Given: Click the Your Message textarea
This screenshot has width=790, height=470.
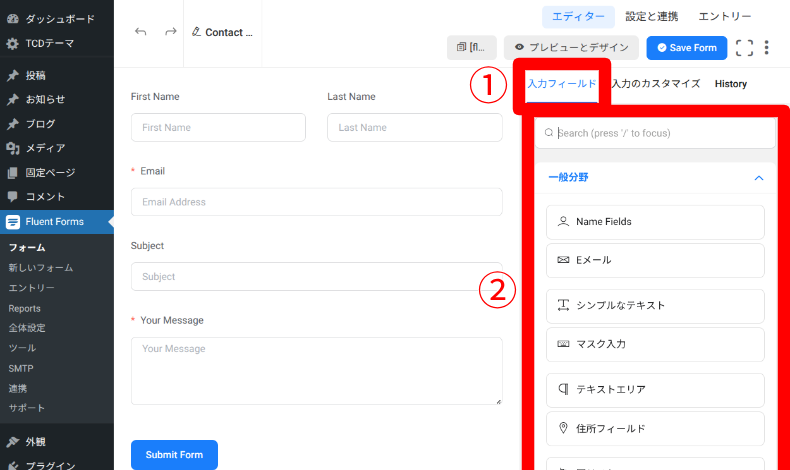Looking at the screenshot, I should click(x=316, y=371).
